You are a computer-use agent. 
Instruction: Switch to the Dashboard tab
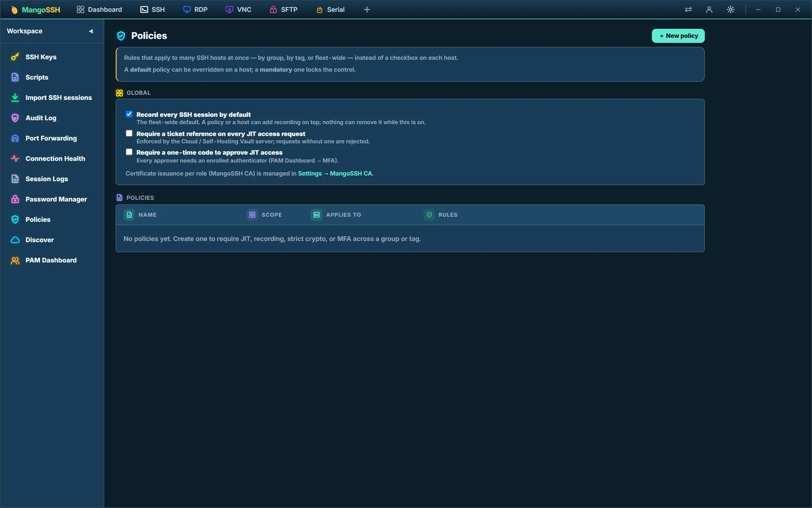point(99,9)
